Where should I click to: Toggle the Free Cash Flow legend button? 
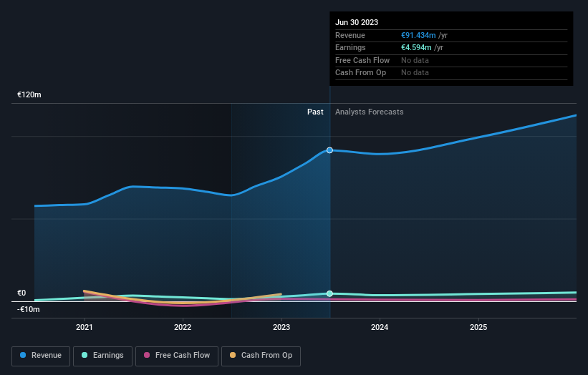click(x=177, y=356)
